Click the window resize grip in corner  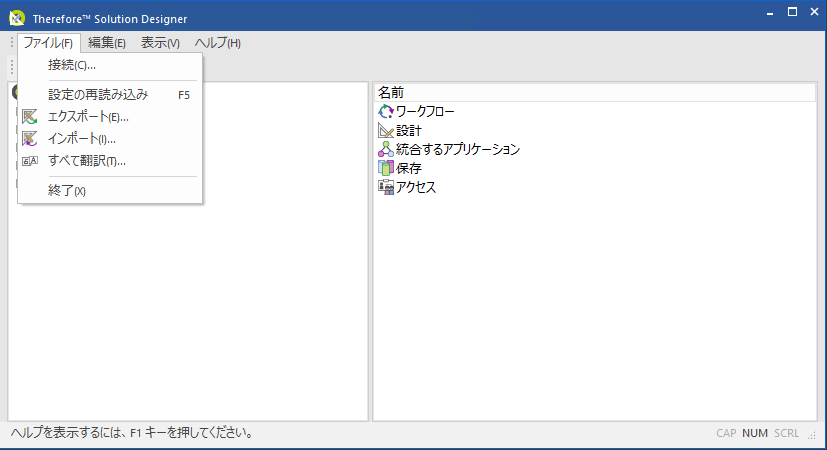coord(812,435)
